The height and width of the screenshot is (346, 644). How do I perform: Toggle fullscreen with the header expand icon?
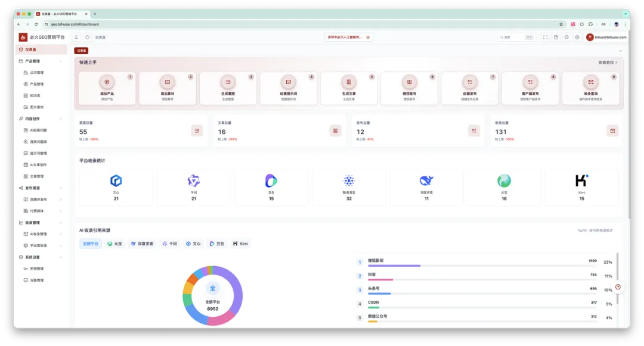click(545, 37)
